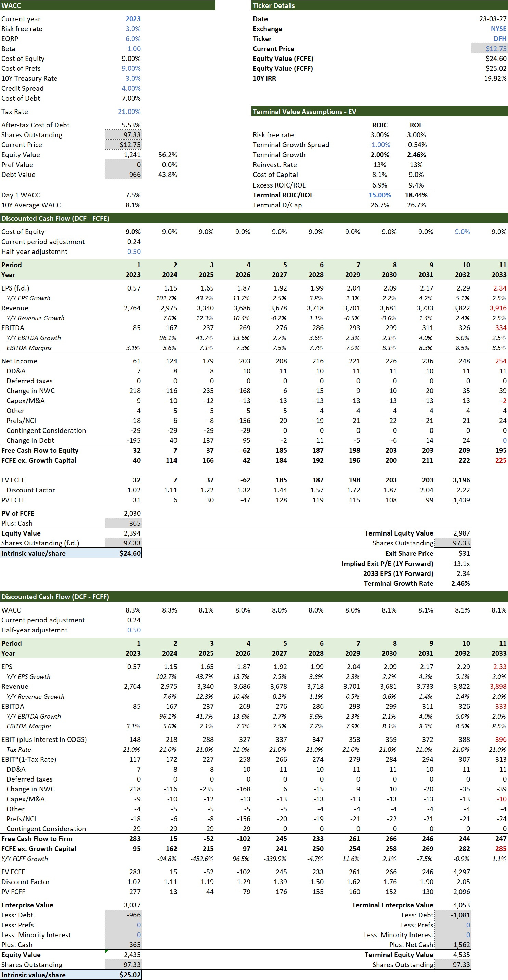Click the terminal Less: Debt -1,081 cell
Screen dimensions: 508x980
click(x=453, y=914)
